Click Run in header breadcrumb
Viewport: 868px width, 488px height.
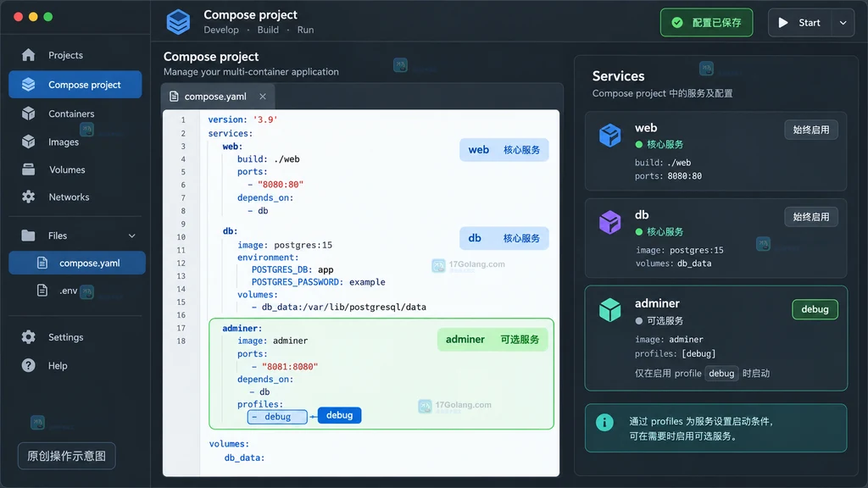(x=305, y=30)
